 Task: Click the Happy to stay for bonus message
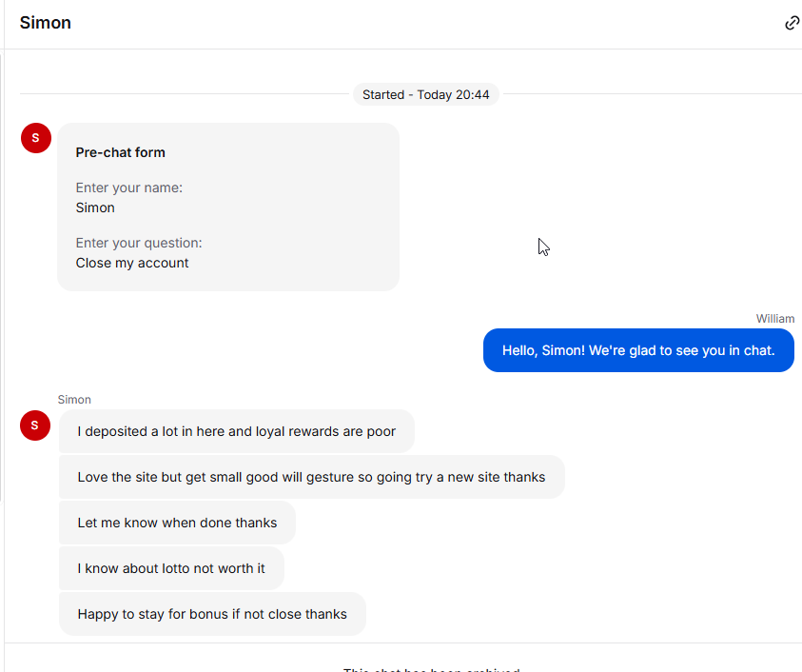(212, 614)
